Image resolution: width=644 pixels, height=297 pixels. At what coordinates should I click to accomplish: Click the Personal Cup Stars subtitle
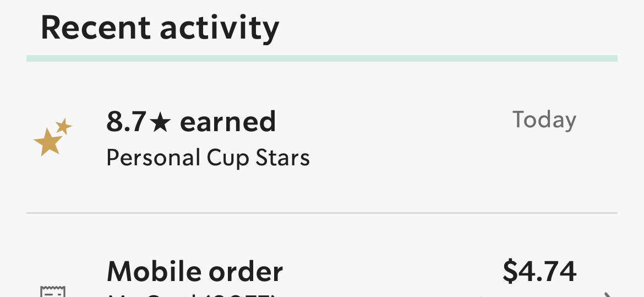pyautogui.click(x=208, y=158)
